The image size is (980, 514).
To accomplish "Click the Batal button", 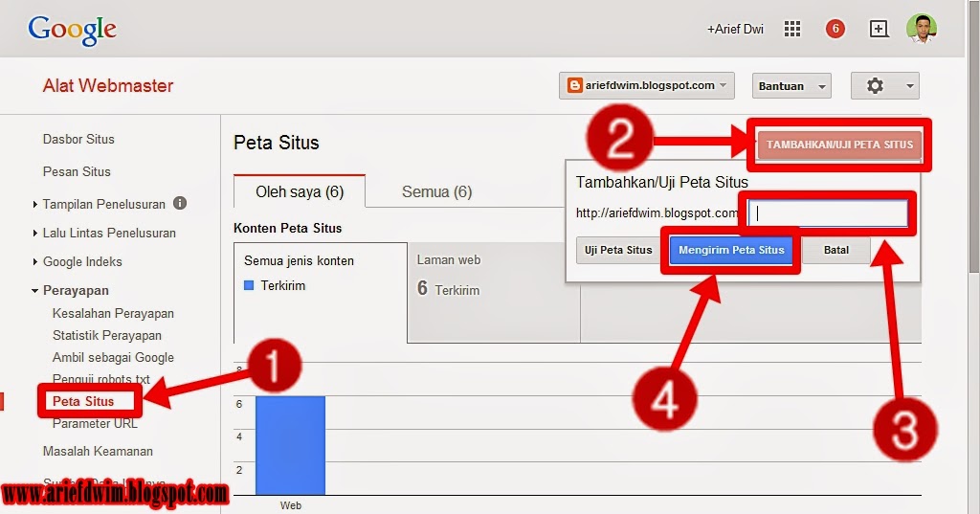I will pos(836,250).
